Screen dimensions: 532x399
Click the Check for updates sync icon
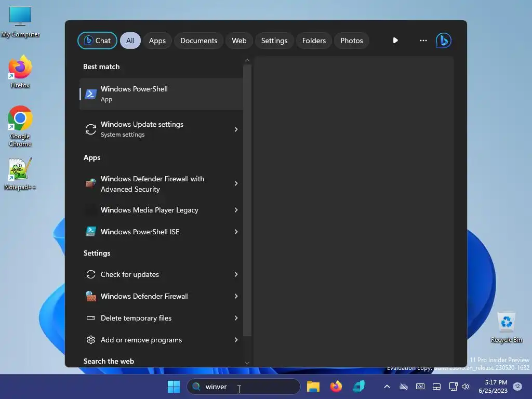(x=90, y=274)
